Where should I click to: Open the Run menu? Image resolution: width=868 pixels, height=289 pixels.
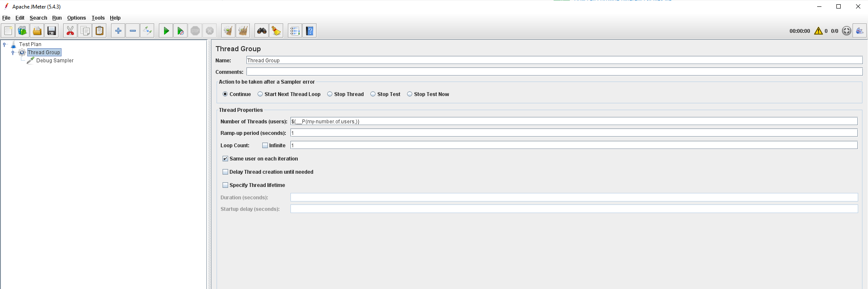click(x=57, y=18)
